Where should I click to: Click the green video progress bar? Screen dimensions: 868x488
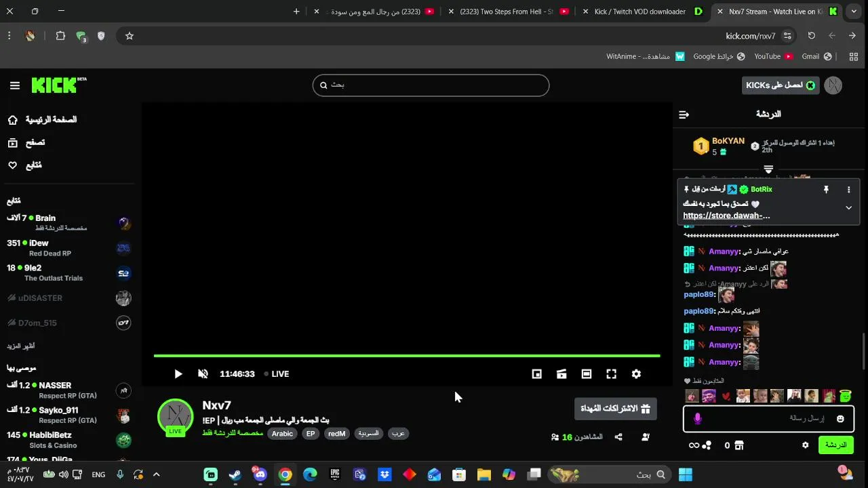pos(407,355)
